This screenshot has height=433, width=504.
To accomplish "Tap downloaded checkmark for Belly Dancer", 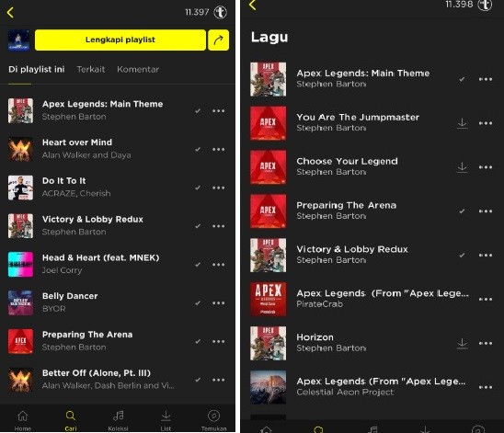I will (x=198, y=302).
